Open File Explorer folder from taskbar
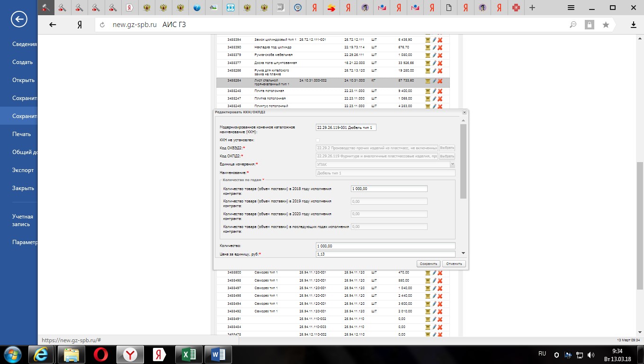 [x=71, y=355]
